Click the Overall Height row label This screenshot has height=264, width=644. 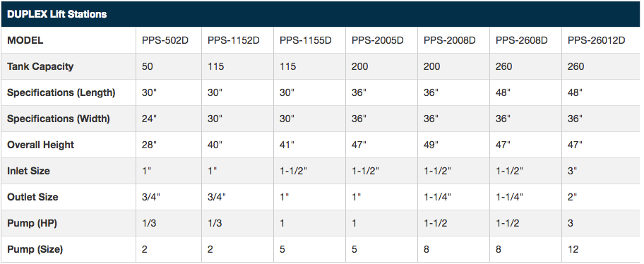(x=41, y=145)
